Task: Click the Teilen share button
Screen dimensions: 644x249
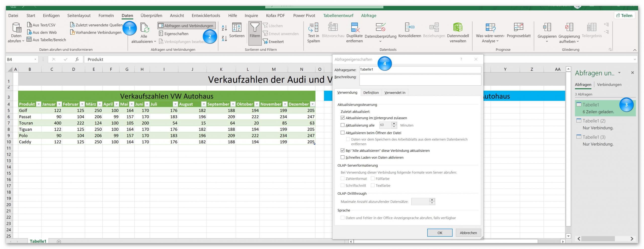Action: pyautogui.click(x=624, y=16)
